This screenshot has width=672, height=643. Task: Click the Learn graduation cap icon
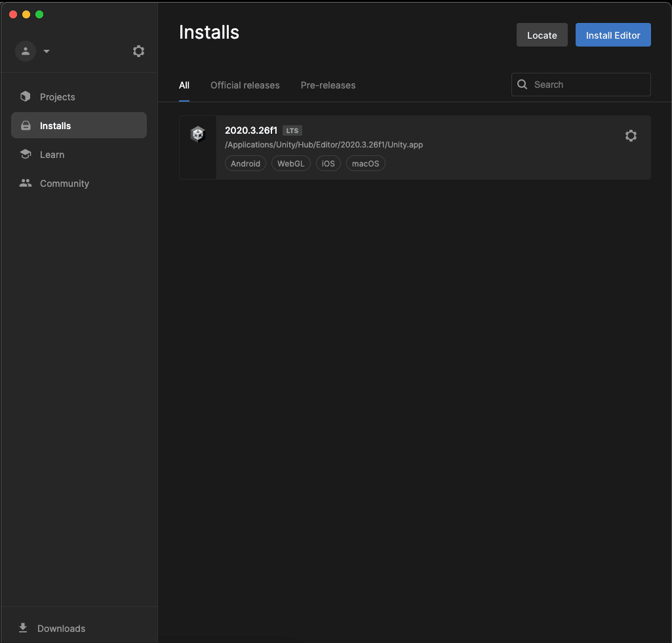point(26,154)
